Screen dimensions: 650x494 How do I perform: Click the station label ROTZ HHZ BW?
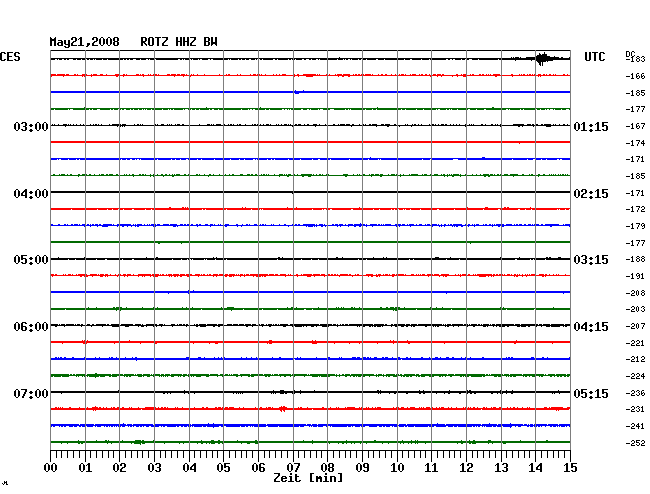179,42
